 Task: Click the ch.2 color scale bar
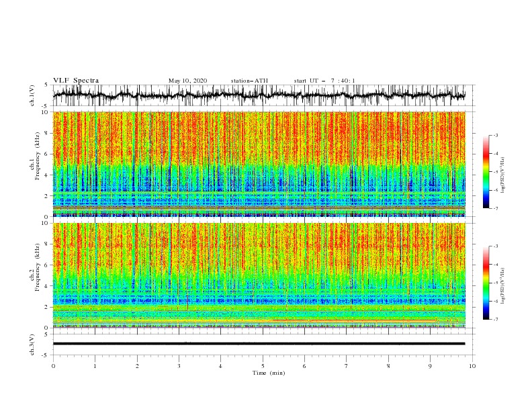[486, 283]
